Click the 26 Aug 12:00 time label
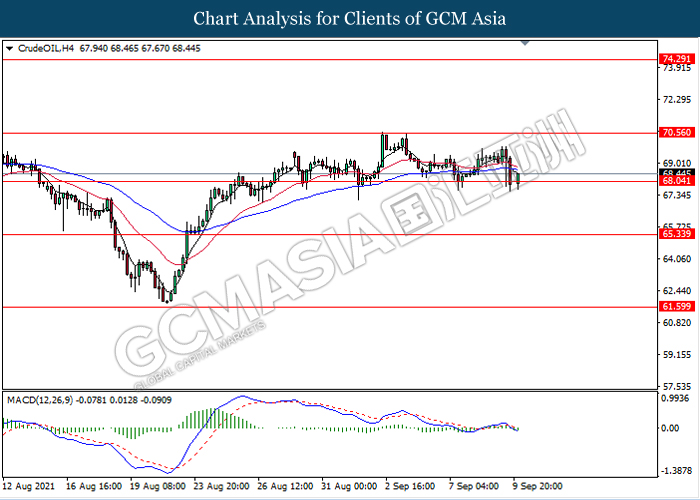700x500 pixels. (x=287, y=486)
